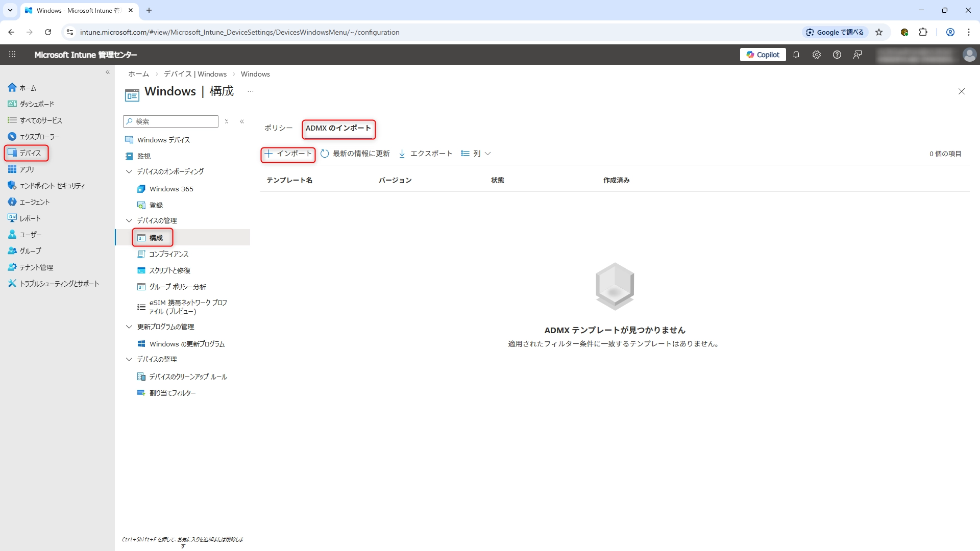Collapse the Device cleanup section
Image resolution: width=980 pixels, height=551 pixels.
(129, 359)
